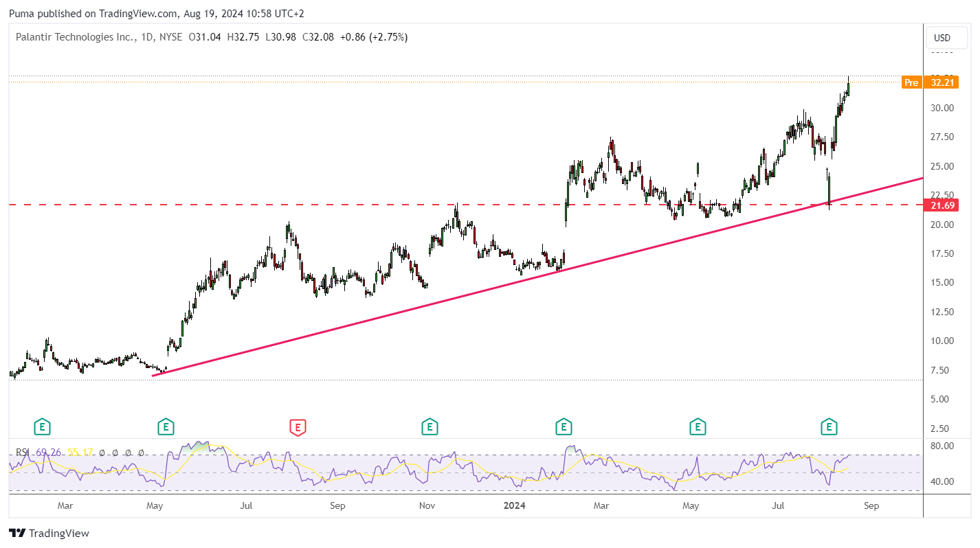This screenshot has width=980, height=548.
Task: Select the earnings marker right of the 2024 label
Action: click(564, 427)
